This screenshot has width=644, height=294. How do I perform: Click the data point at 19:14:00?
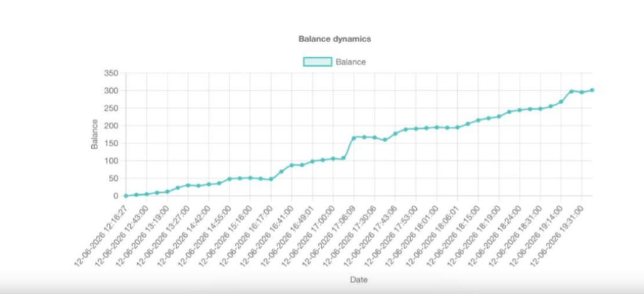(561, 102)
